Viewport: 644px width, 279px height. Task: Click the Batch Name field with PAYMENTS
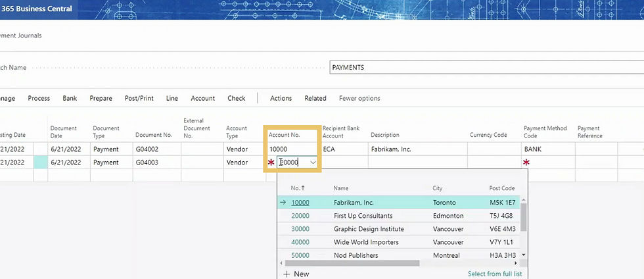(487, 68)
